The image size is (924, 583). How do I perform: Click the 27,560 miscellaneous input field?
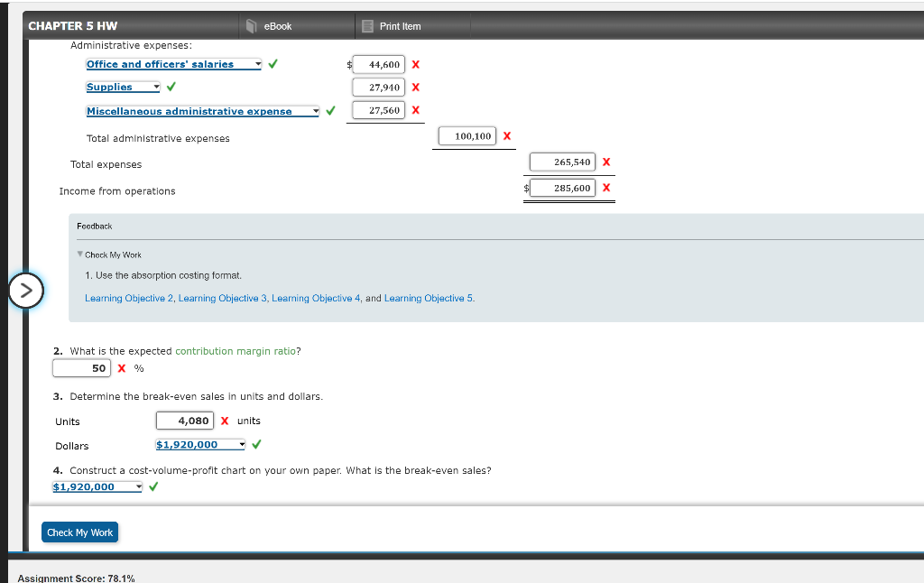click(379, 110)
